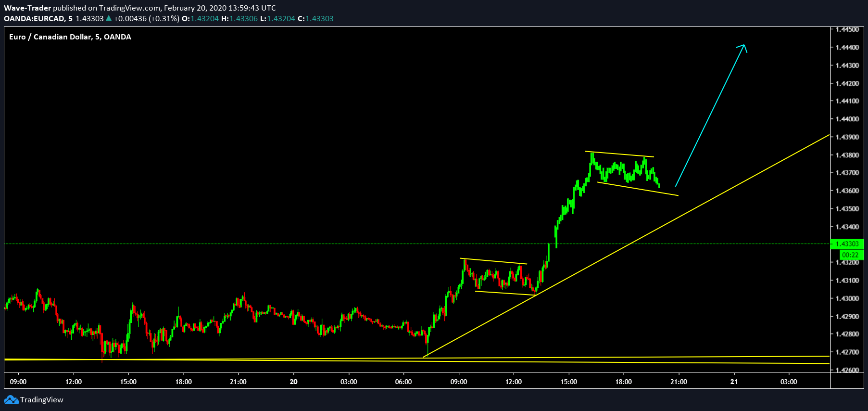The width and height of the screenshot is (868, 411).
Task: Click the Wave-Trader author name
Action: (x=27, y=8)
